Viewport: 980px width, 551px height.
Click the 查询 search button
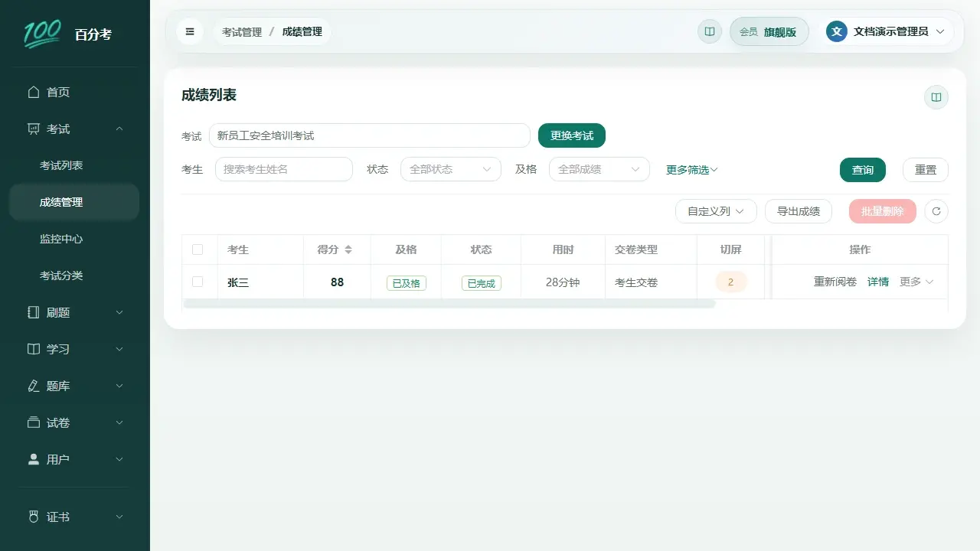(863, 170)
